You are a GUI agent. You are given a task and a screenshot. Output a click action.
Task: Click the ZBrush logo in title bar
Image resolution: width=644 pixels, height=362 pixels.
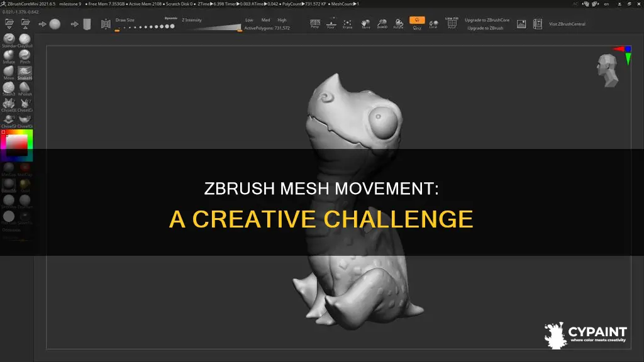[3, 4]
